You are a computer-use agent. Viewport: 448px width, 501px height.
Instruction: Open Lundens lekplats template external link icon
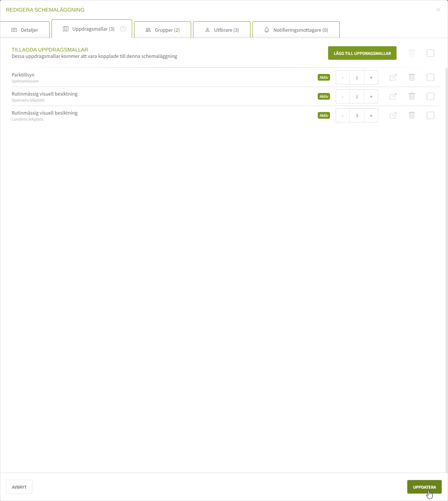coord(393,115)
